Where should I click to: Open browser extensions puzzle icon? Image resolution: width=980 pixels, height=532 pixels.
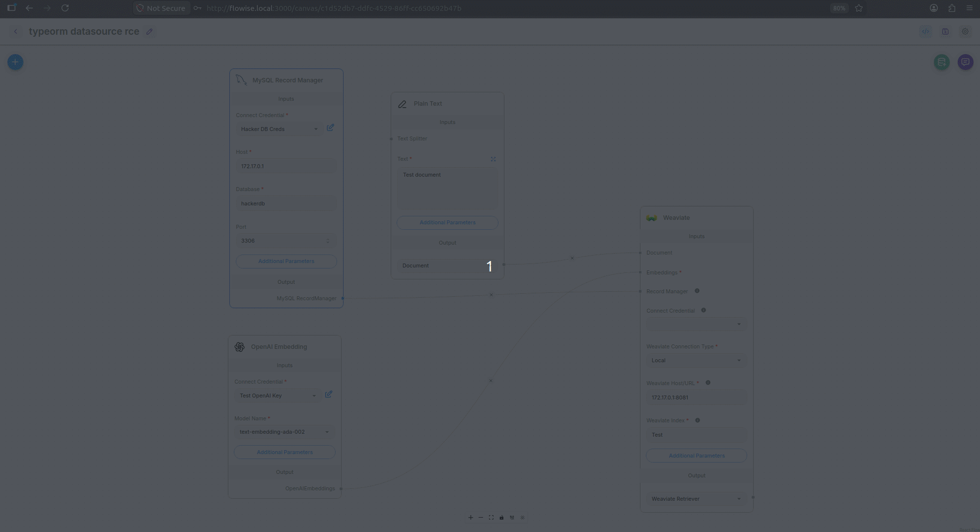[x=952, y=8]
